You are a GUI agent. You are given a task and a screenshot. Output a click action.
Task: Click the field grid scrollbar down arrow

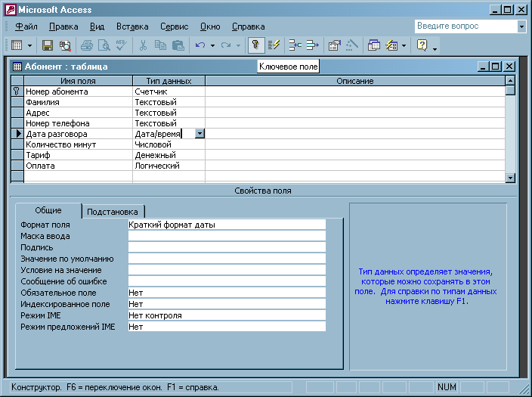pos(510,178)
